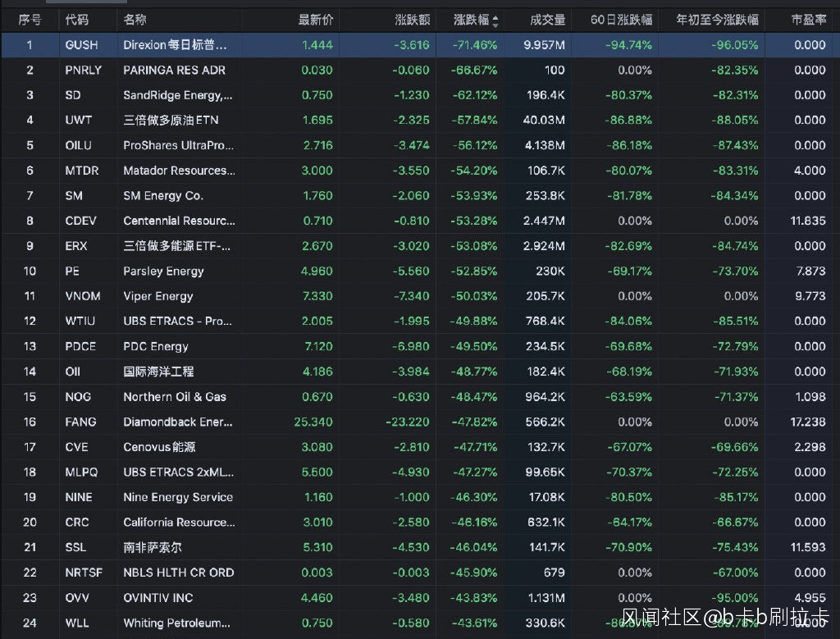Screen dimensions: 840x639
Task: Select the -71.46% change percentage
Action: 475,45
